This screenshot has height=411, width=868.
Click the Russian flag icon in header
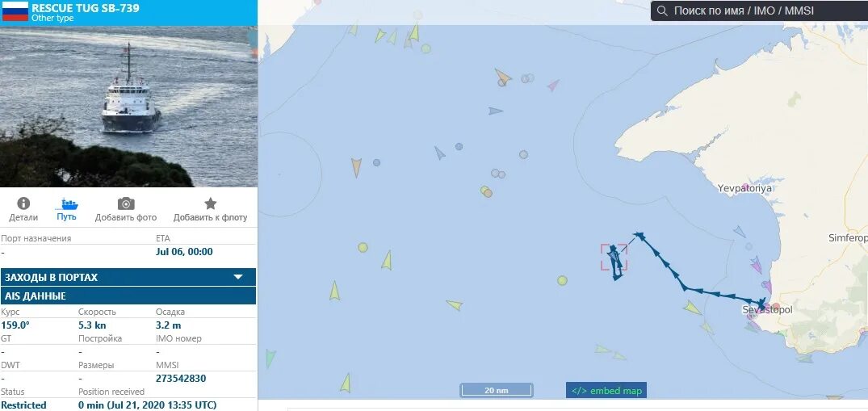point(15,11)
